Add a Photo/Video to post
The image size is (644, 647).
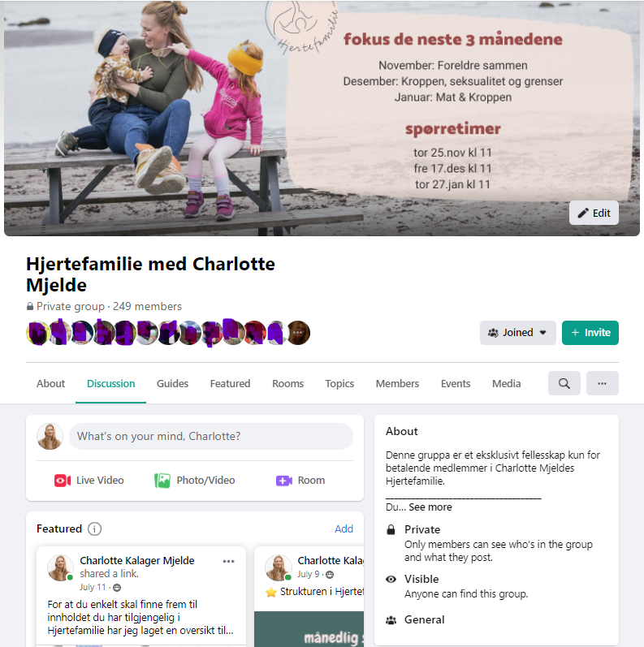[194, 481]
